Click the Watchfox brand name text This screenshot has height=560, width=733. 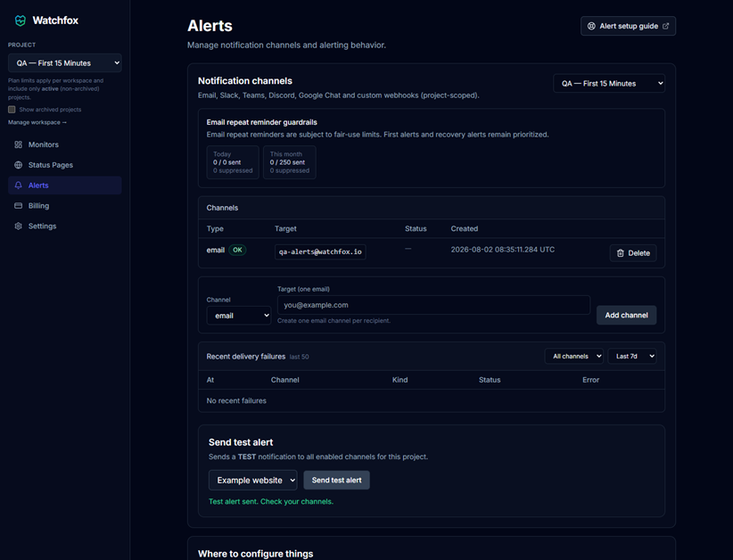(x=55, y=21)
